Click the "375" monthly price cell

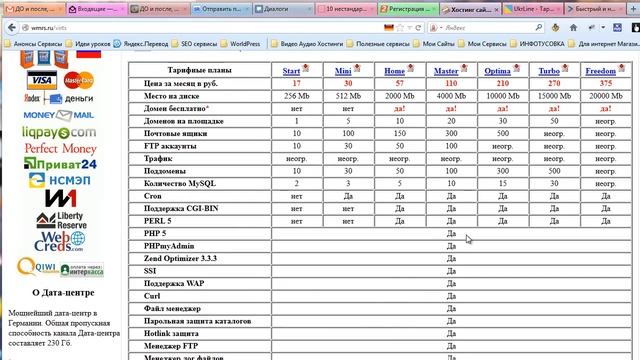(x=606, y=83)
